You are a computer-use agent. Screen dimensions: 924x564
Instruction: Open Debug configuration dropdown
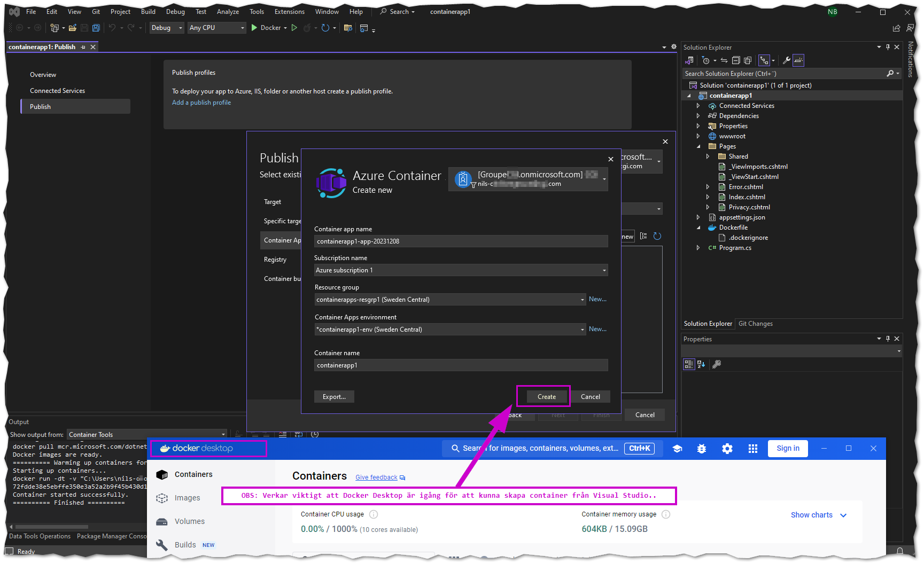pyautogui.click(x=168, y=28)
